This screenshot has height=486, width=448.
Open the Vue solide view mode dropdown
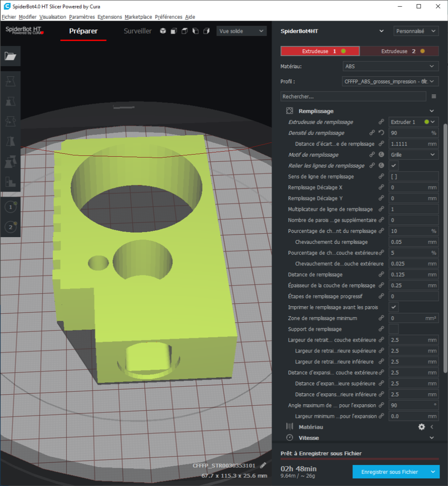point(241,31)
